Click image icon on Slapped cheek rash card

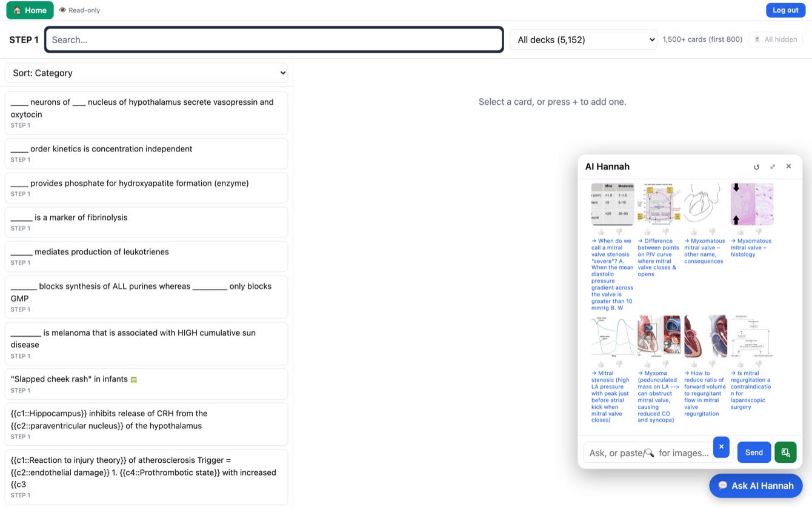pyautogui.click(x=134, y=380)
